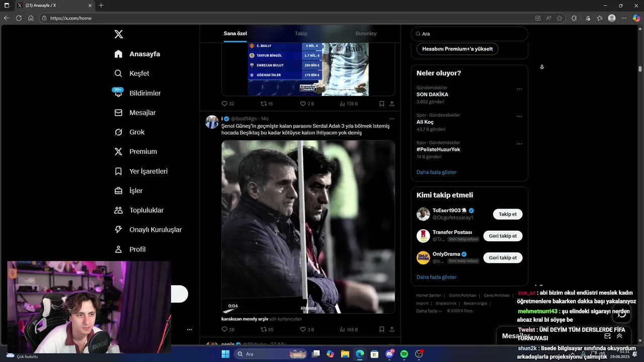644x362 pixels.
Task: Open İşler in the sidebar
Action: point(128,191)
